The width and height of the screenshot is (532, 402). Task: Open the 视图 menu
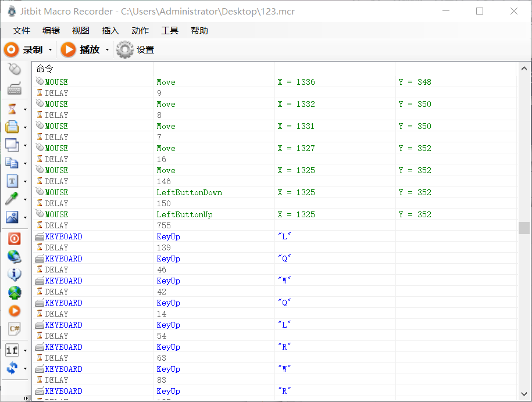pyautogui.click(x=81, y=31)
